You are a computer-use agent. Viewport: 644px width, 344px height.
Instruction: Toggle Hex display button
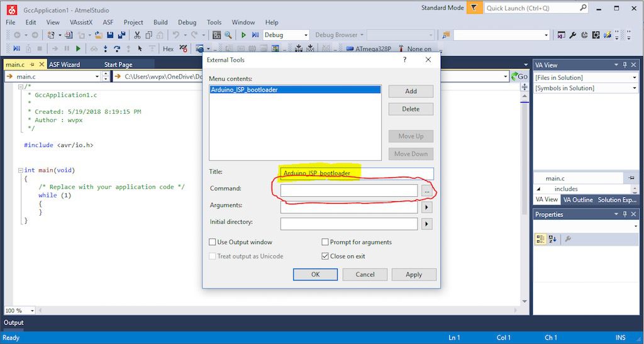click(x=169, y=48)
